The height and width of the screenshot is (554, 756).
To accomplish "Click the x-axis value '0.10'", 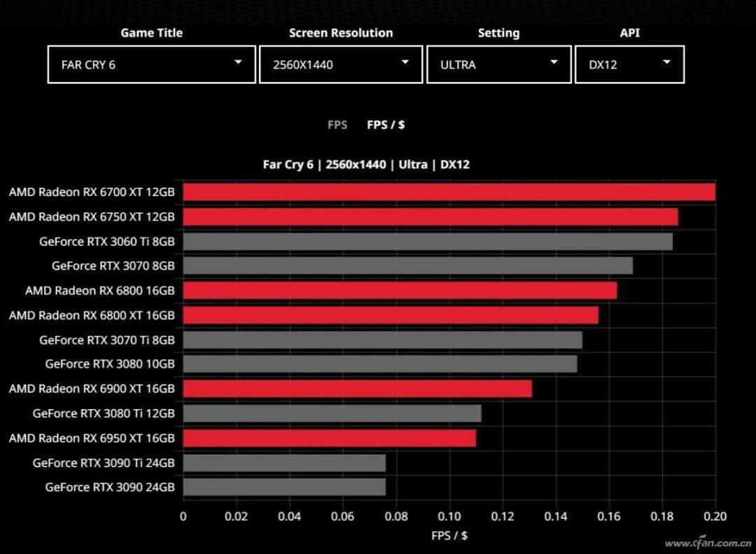I will pos(449,516).
